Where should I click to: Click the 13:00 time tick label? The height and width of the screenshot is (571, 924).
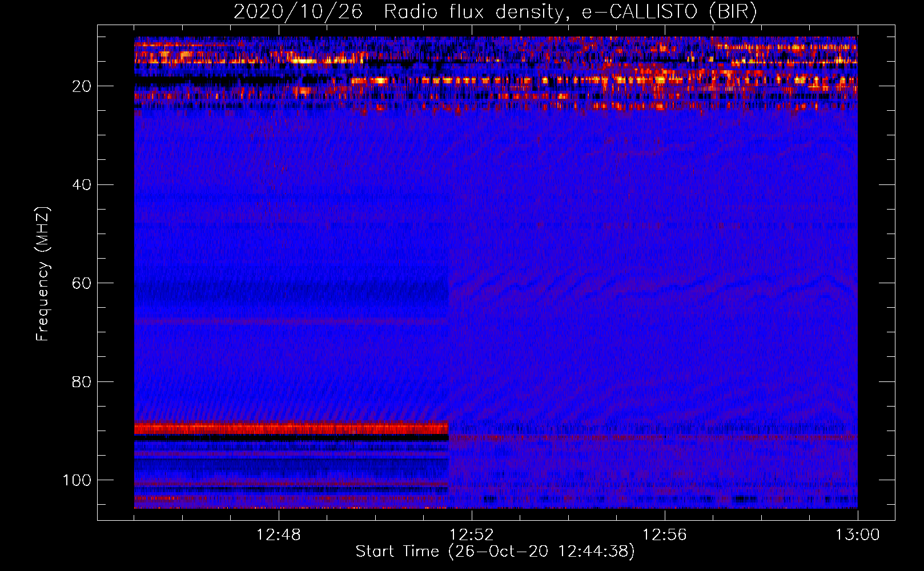[x=858, y=535]
